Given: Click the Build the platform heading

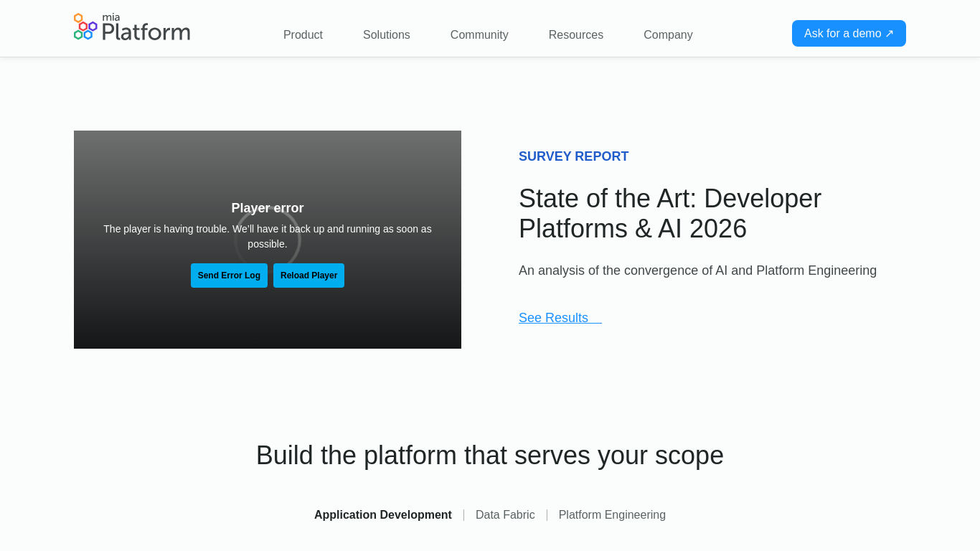Looking at the screenshot, I should tap(490, 456).
